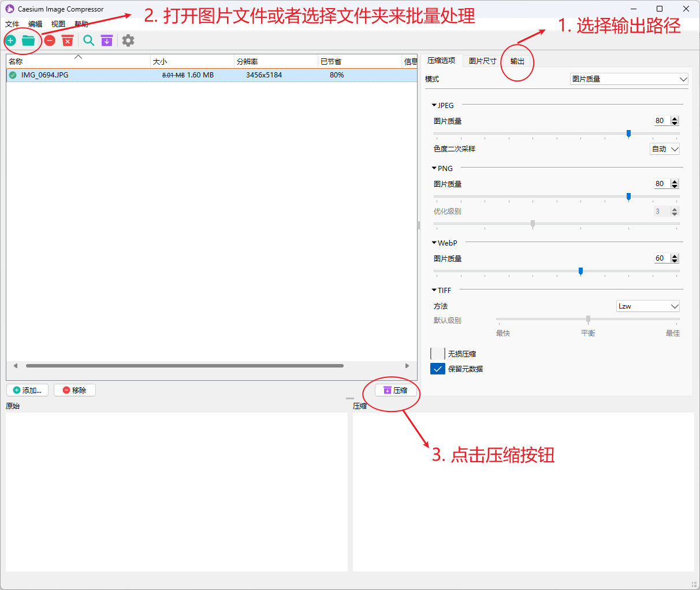Click the TIFF 默认级别 slider handle
The image size is (700, 590).
coord(588,320)
